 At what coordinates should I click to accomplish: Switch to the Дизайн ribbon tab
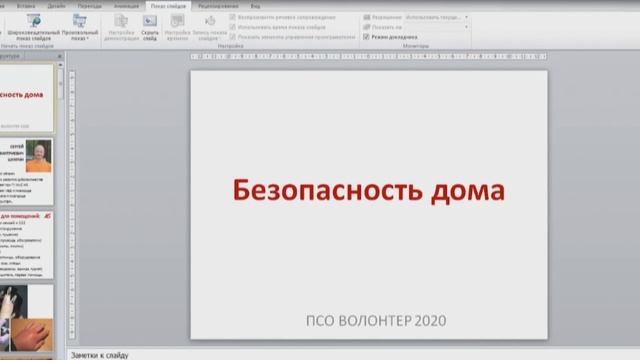56,6
